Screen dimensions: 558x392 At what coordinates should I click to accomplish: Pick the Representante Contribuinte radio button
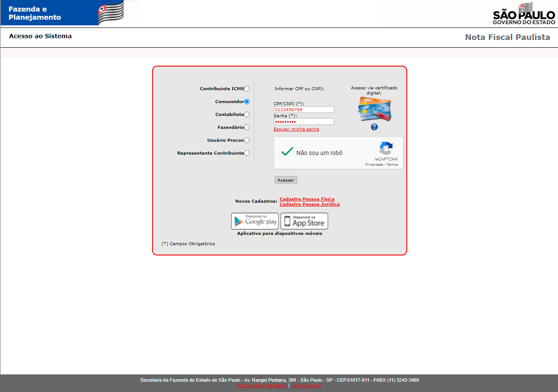click(247, 153)
